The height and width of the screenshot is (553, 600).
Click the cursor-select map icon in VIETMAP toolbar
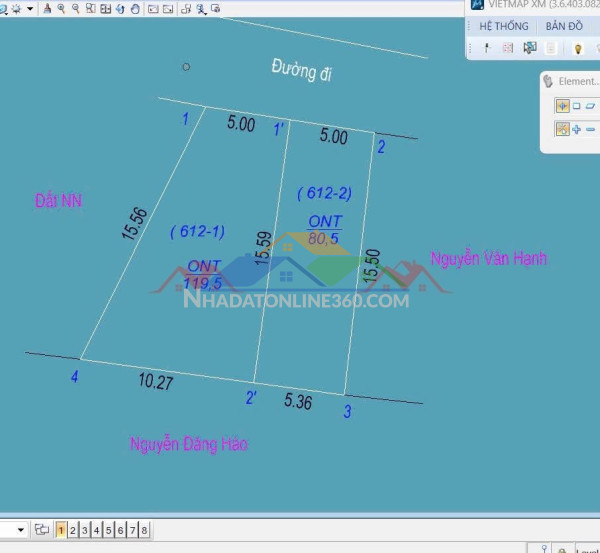(x=530, y=48)
